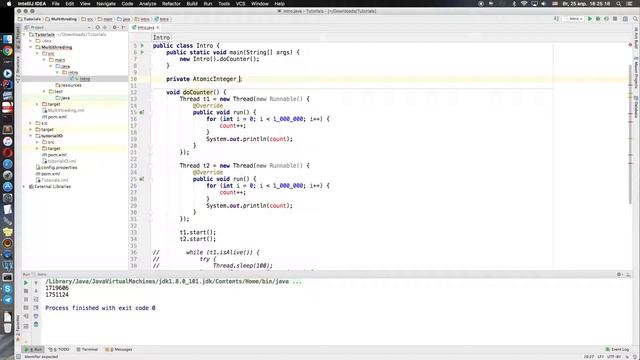
Task: Click gutter run arrow beside class Intro
Action: 142,46
